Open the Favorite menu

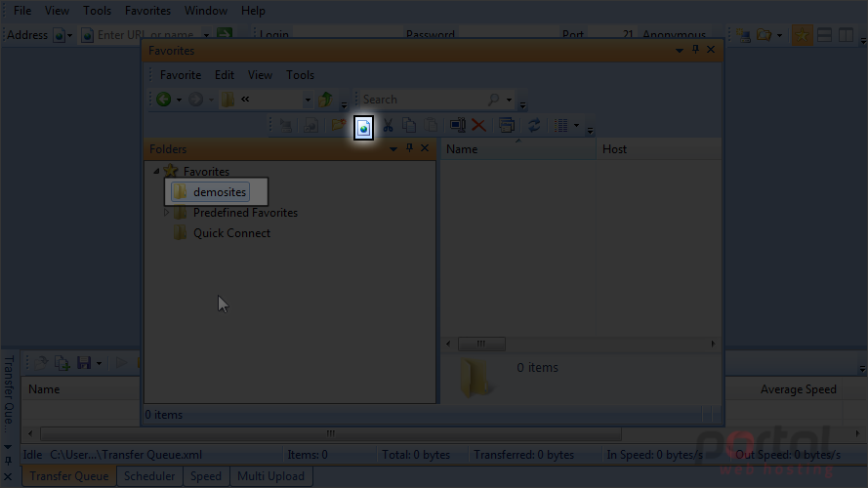point(181,75)
